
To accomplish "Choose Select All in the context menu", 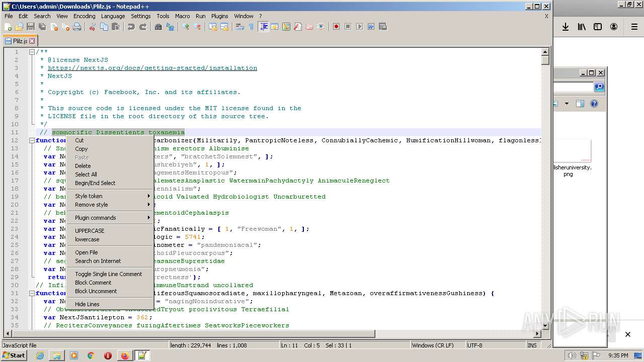I will (110, 174).
